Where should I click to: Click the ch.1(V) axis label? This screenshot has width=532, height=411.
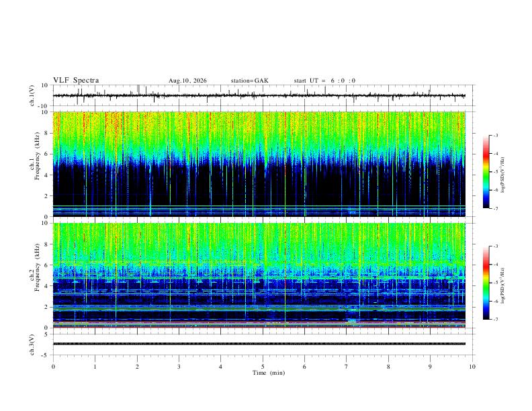(x=32, y=95)
